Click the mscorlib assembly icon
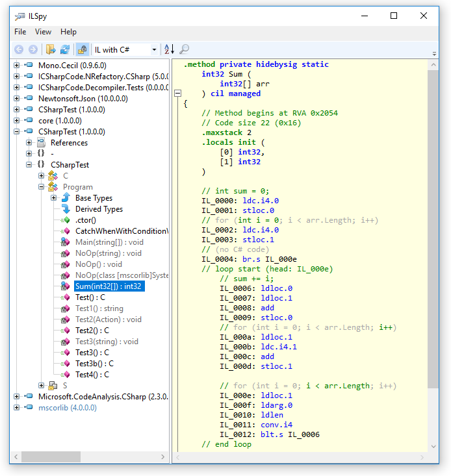Viewport: 451px width, 476px height. [29, 407]
